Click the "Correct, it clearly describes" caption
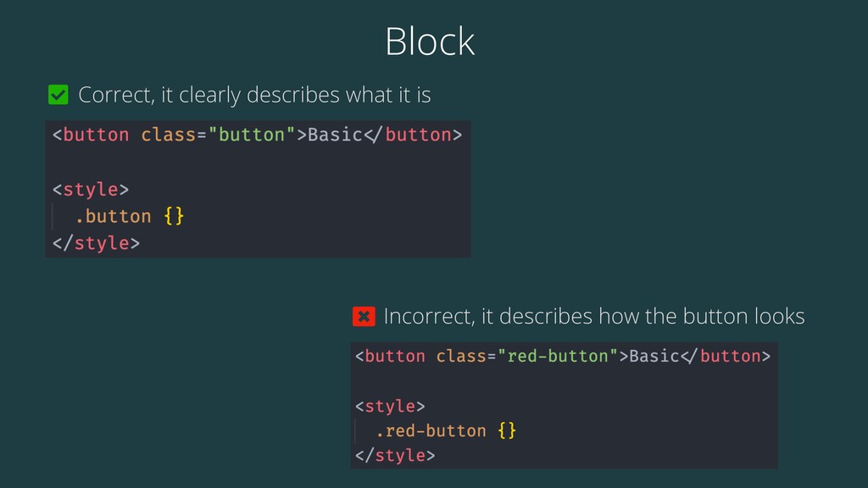 click(x=254, y=95)
